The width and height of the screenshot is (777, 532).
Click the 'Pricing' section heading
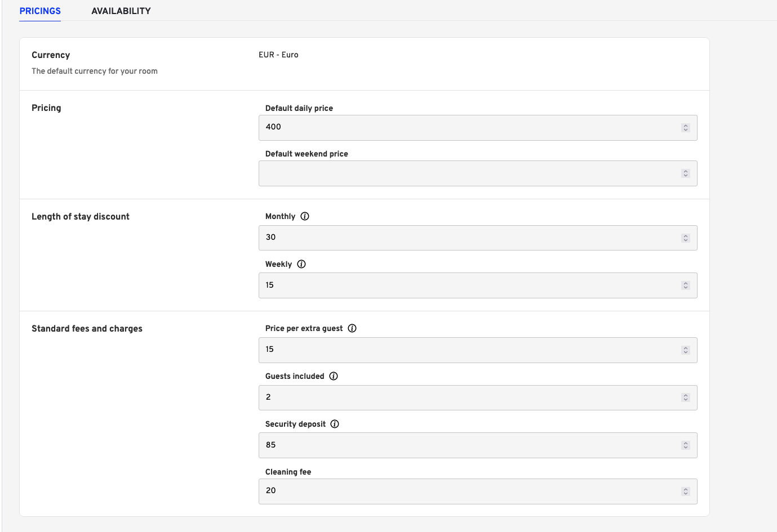(46, 108)
